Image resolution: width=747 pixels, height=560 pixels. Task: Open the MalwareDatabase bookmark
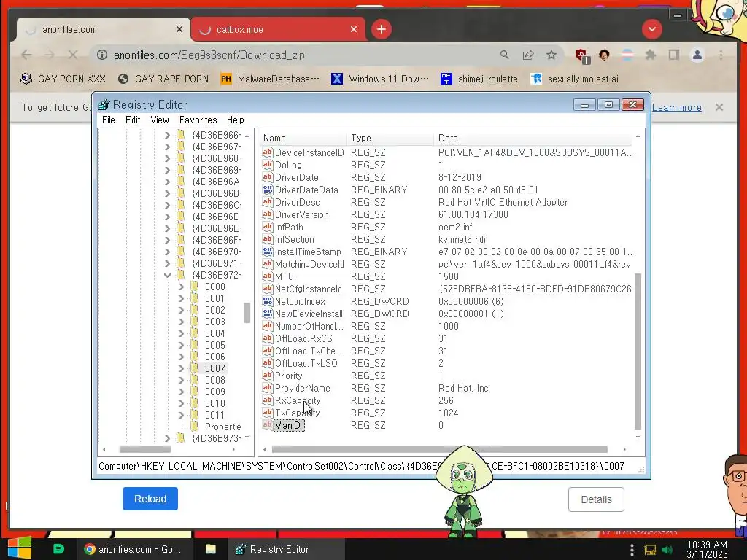pyautogui.click(x=270, y=79)
